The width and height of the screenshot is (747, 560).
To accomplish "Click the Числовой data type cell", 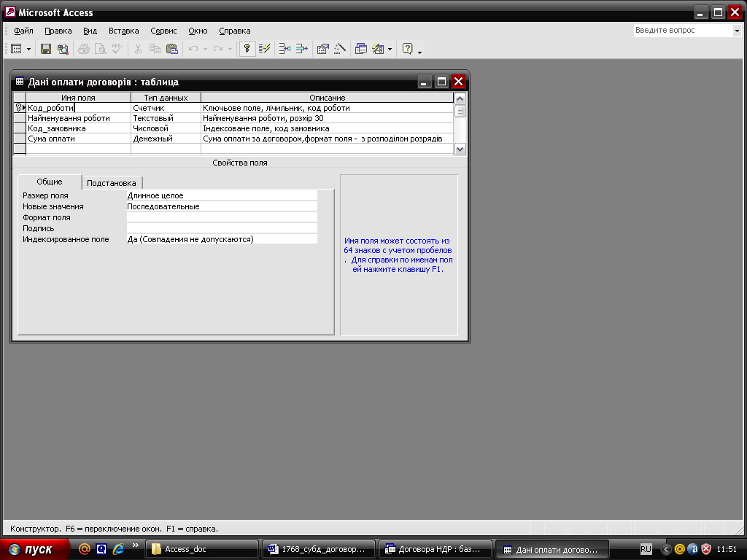I will [x=166, y=128].
